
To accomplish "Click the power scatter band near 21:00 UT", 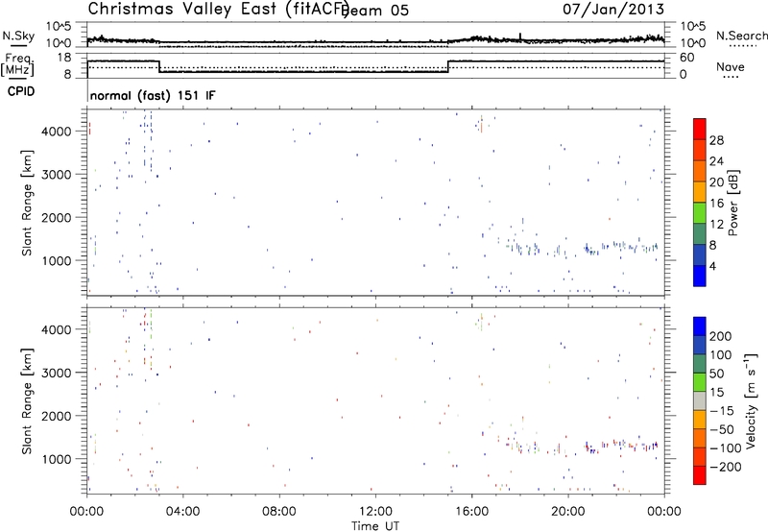I will [591, 250].
